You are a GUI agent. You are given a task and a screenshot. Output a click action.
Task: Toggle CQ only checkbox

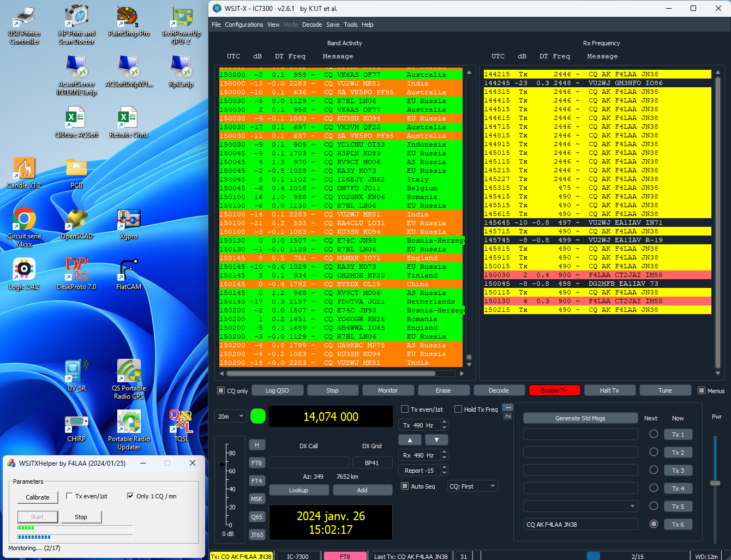(x=221, y=390)
